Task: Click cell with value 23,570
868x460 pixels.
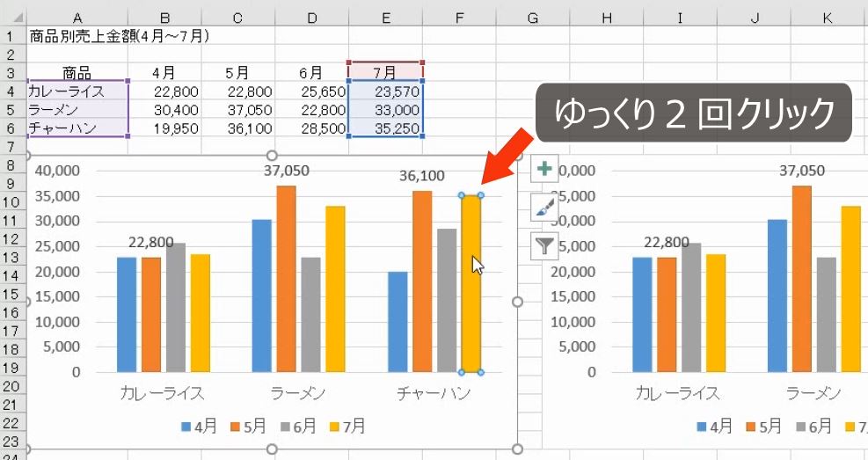Action: point(385,91)
